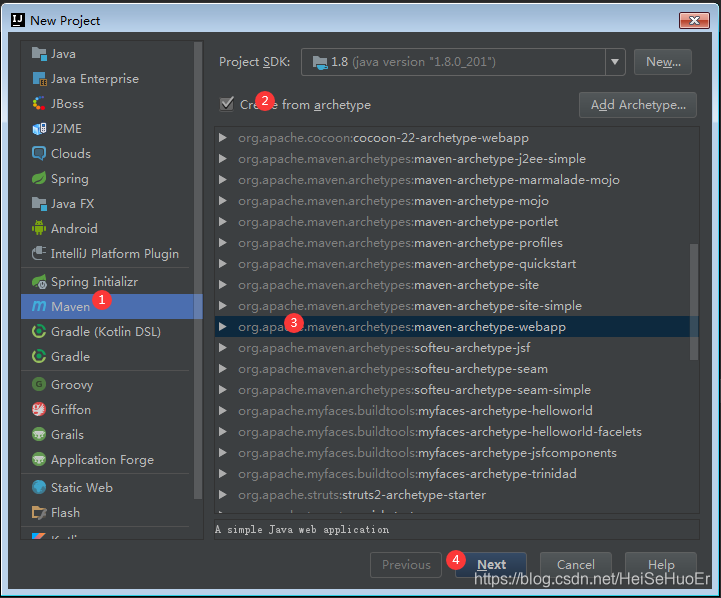The image size is (721, 598).
Task: Choose Application Forge project type
Action: (102, 460)
